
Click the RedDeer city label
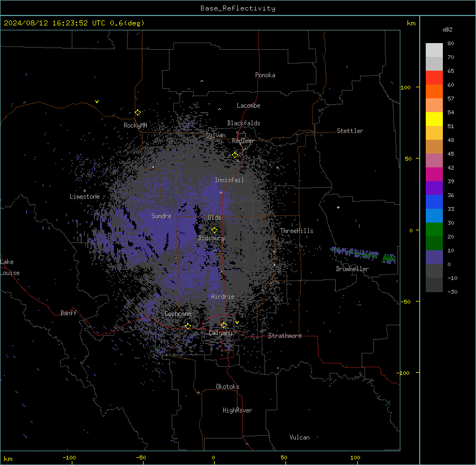point(243,141)
